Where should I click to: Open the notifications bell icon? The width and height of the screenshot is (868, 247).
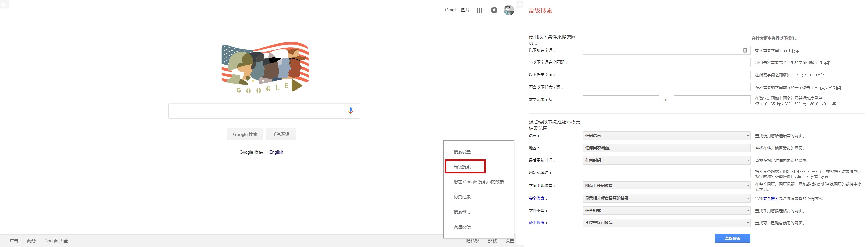coord(494,10)
